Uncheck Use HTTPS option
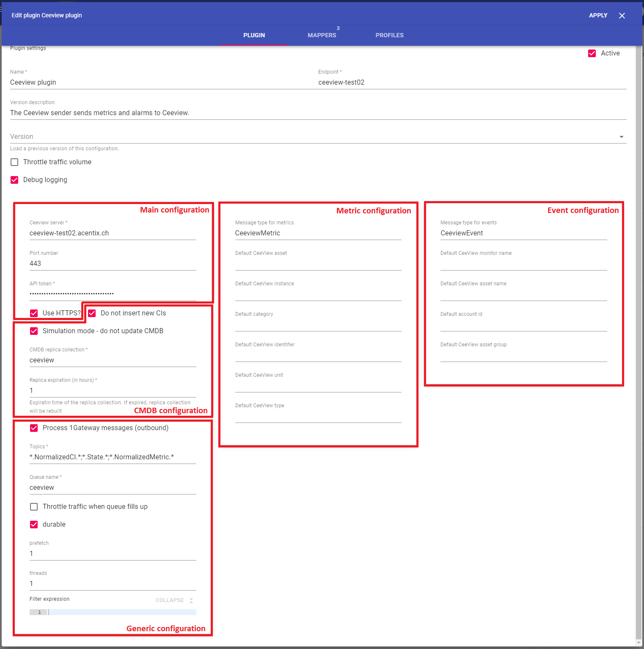The image size is (644, 649). point(34,313)
